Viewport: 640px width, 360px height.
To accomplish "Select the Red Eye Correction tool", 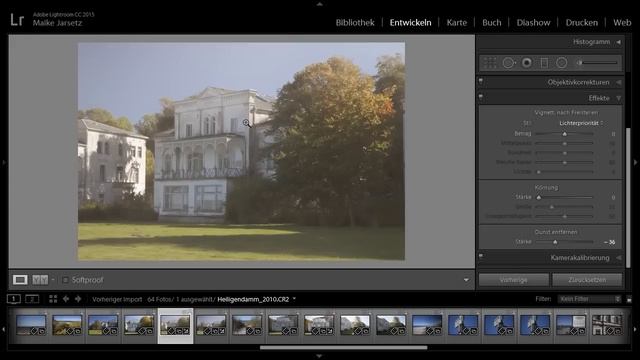I will (x=527, y=63).
